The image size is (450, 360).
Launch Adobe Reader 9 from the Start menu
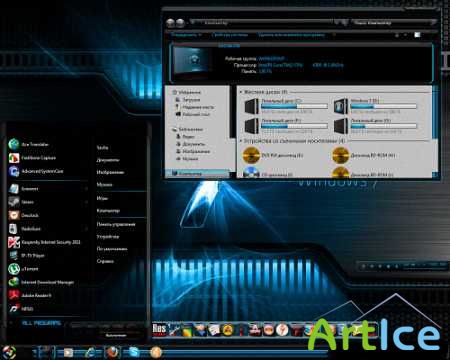(x=30, y=296)
